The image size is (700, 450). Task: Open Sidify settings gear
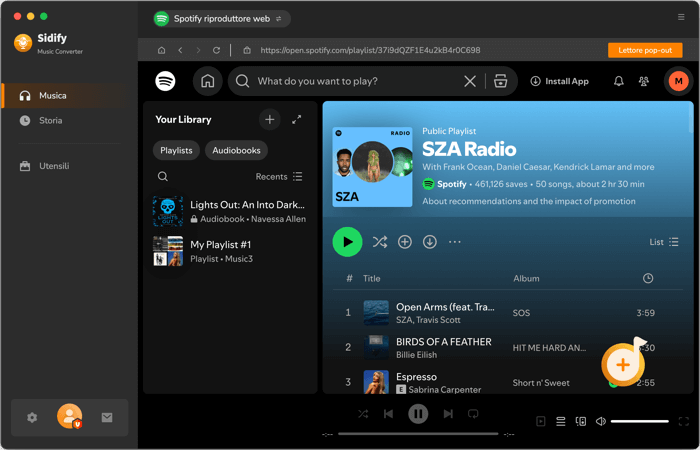click(x=32, y=417)
